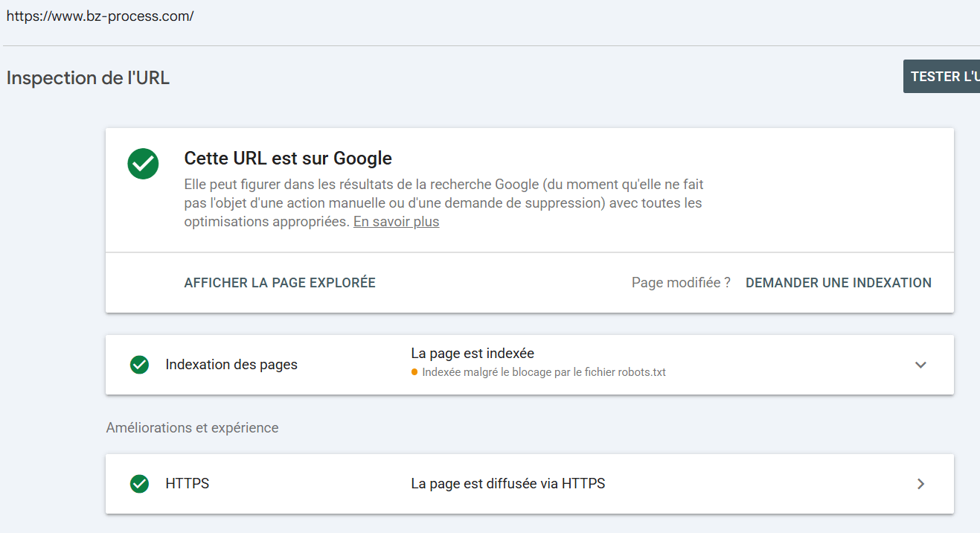Image resolution: width=980 pixels, height=533 pixels.
Task: Click the La page est indexée status text
Action: (x=473, y=354)
